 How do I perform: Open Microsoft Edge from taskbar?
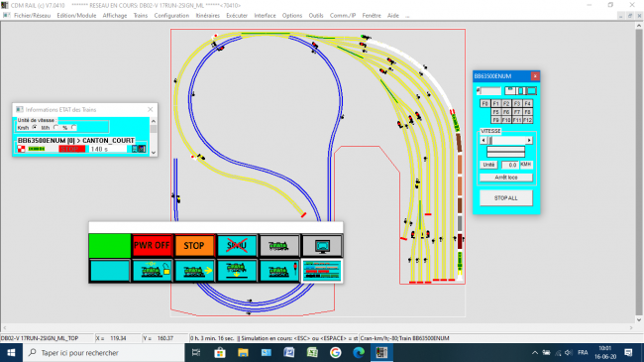point(358,352)
